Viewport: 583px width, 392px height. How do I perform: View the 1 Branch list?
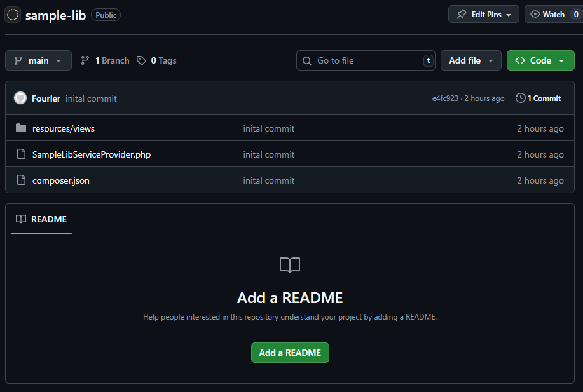(105, 60)
